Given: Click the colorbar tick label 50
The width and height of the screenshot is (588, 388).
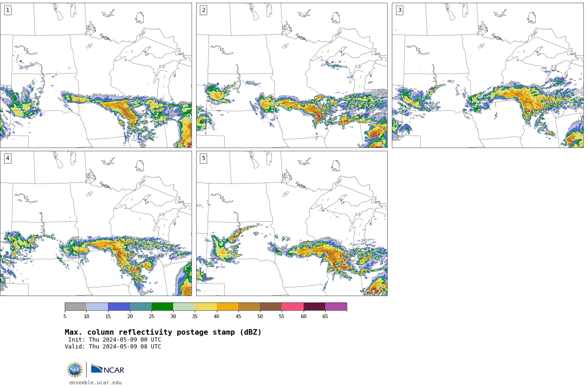Looking at the screenshot, I should (x=260, y=316).
